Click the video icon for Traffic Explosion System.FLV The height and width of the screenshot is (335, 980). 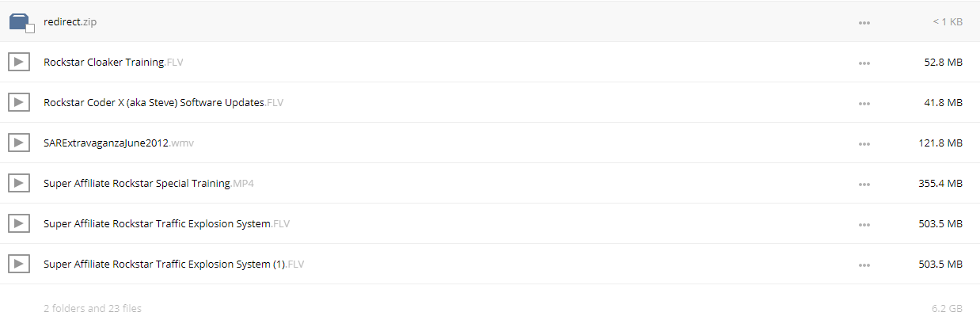coord(19,223)
